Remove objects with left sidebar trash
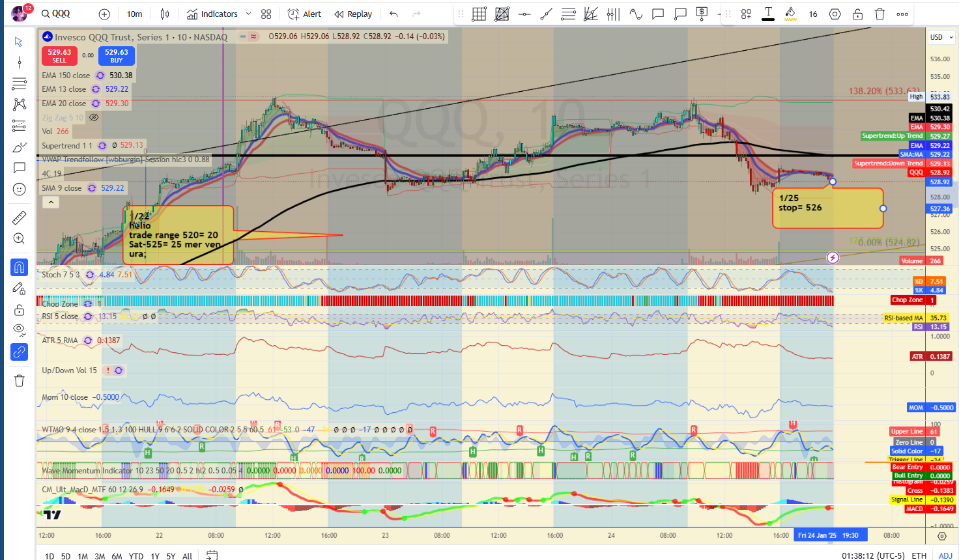The width and height of the screenshot is (959, 560). click(19, 380)
